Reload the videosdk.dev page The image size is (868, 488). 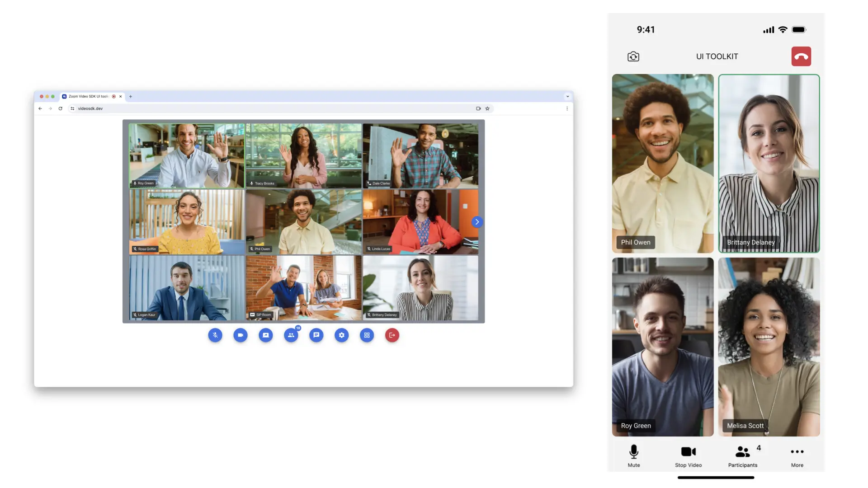(x=60, y=108)
